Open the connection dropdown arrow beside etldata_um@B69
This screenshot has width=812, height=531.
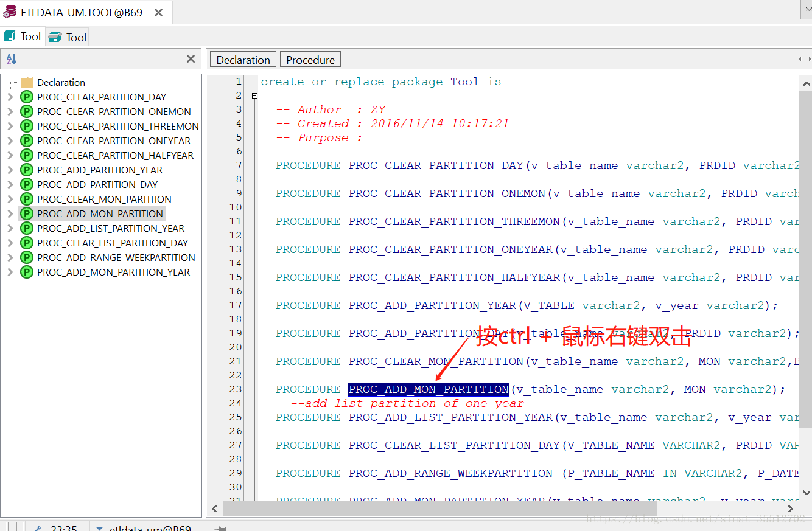tap(98, 529)
